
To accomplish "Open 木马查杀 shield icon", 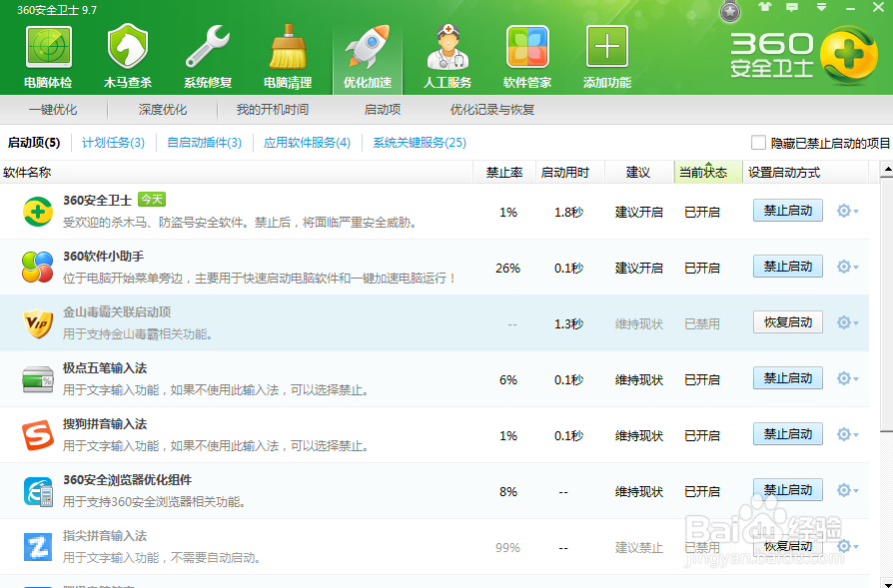I will coord(128,46).
